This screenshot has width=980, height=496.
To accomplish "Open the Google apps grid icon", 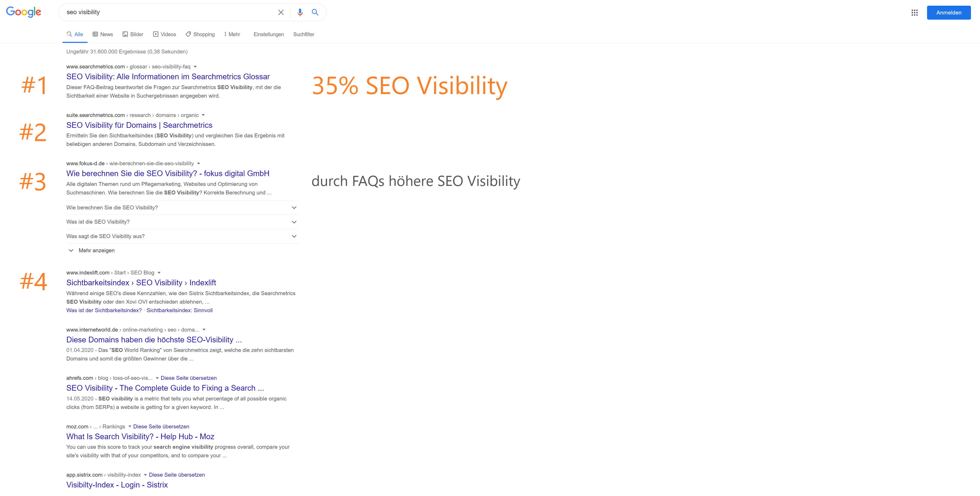I will click(915, 13).
